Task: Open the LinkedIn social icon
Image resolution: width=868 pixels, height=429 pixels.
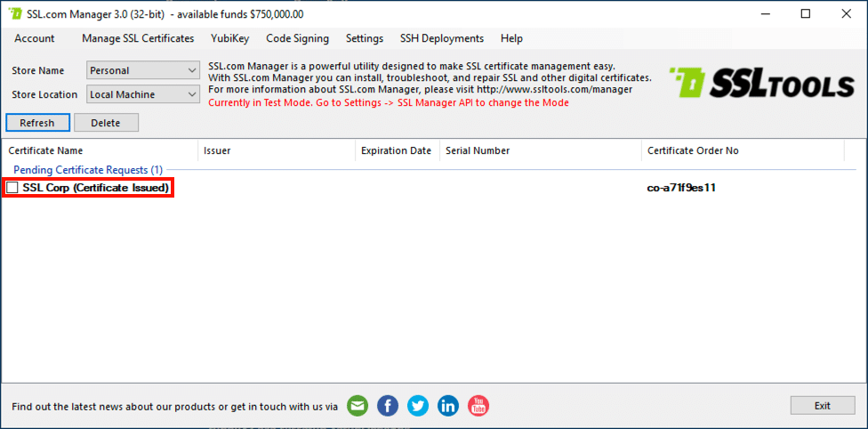Action: [x=448, y=406]
